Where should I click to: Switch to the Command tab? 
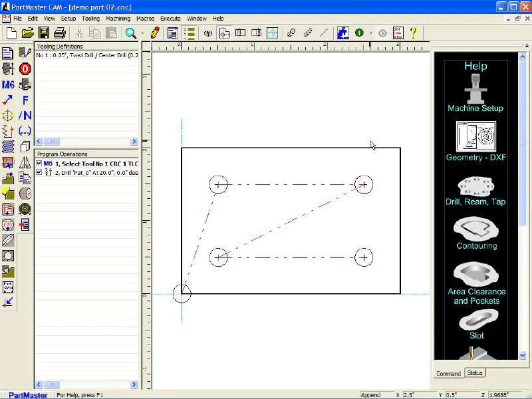pos(448,373)
